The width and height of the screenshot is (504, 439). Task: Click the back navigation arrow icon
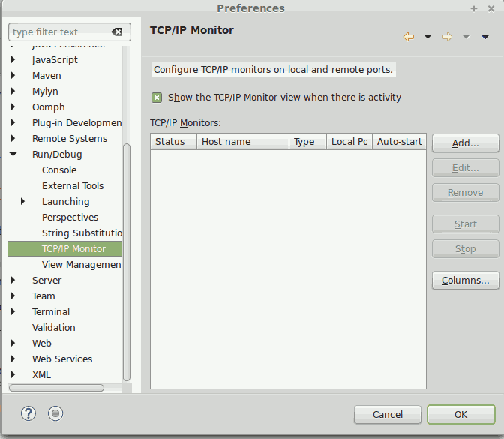click(x=409, y=37)
